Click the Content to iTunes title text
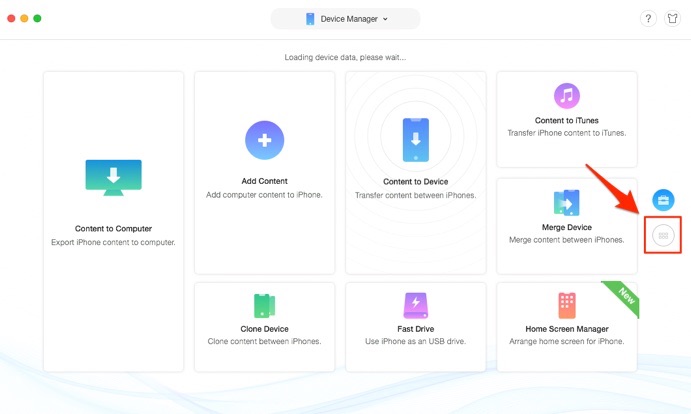This screenshot has width=691, height=414. [x=567, y=120]
